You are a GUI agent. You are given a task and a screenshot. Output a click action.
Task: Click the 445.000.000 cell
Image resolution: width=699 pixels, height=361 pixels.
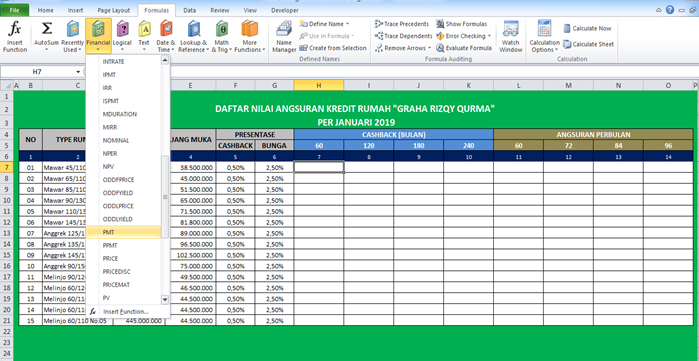pos(139,320)
